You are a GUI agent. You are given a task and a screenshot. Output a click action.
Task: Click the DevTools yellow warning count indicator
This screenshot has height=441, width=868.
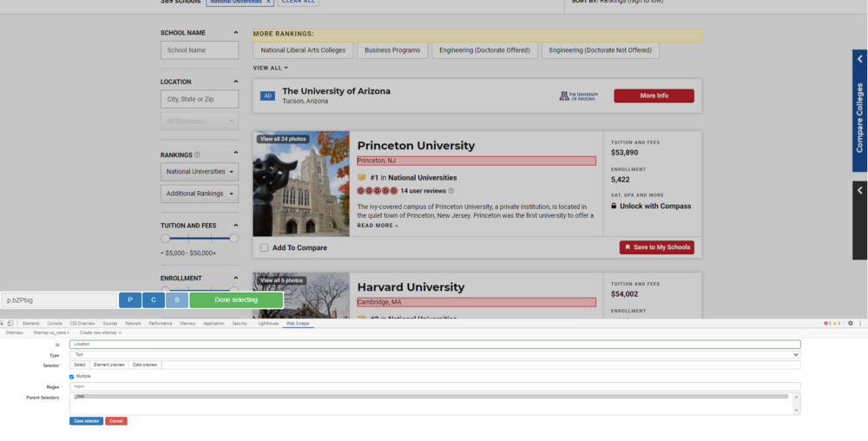(x=837, y=323)
